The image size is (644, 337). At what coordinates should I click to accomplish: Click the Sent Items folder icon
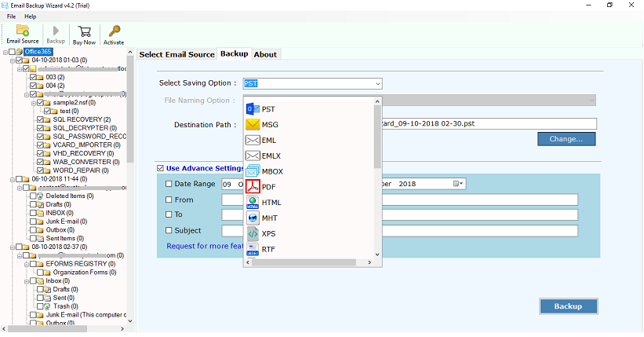40,239
